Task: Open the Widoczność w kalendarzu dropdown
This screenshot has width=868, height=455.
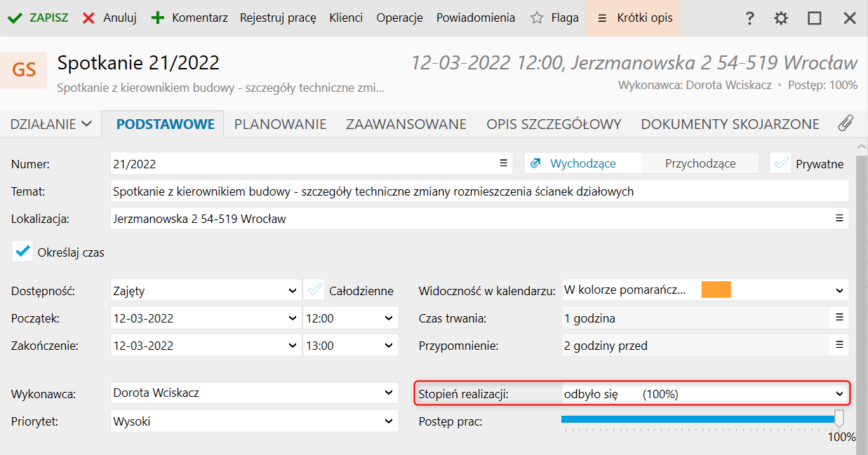Action: click(705, 290)
